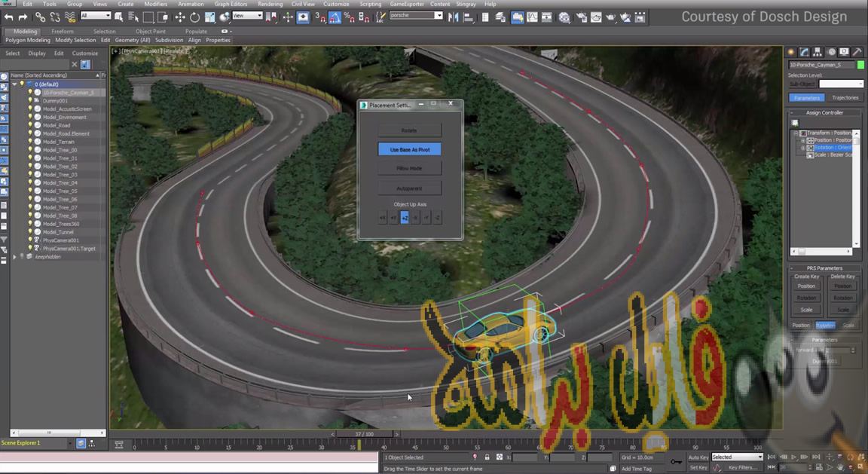Open the selection filter All dropdown
The height and width of the screenshot is (474, 868).
pyautogui.click(x=96, y=16)
